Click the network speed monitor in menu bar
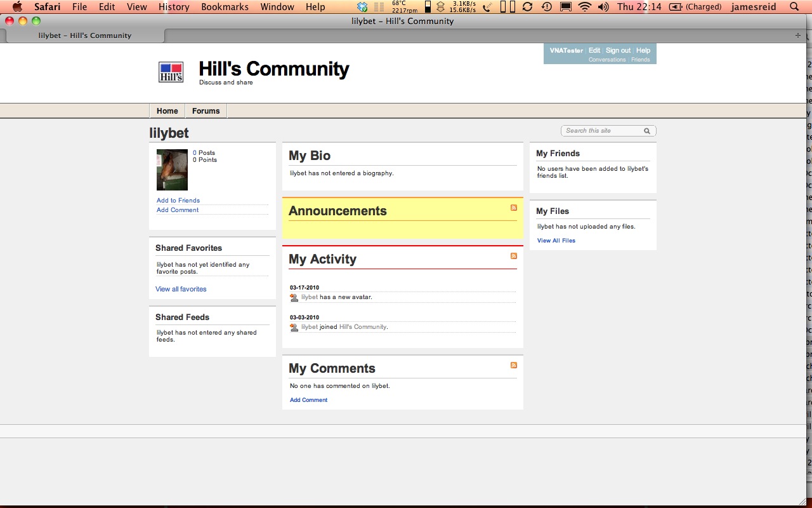The image size is (812, 508). pos(457,7)
